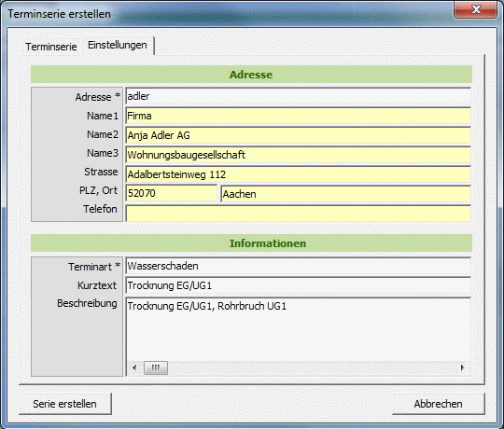Focus the Adresse field containing adler
The height and width of the screenshot is (429, 504).
298,96
